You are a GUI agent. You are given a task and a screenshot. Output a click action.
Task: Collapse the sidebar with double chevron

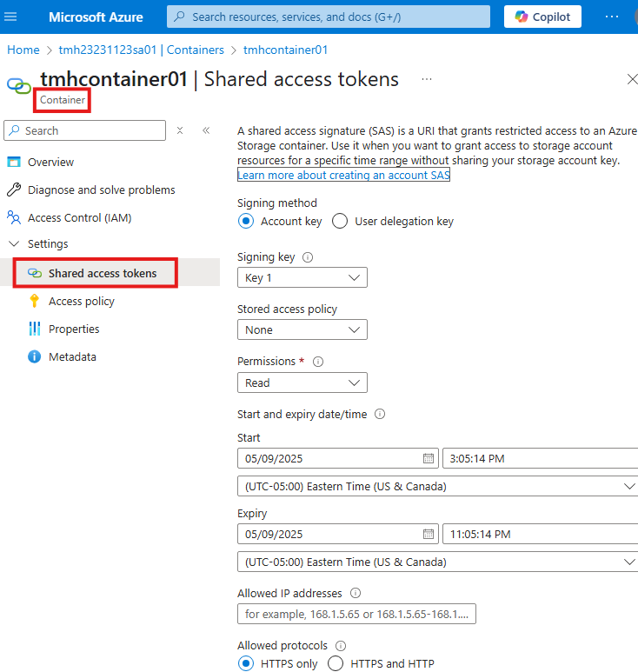pos(206,130)
